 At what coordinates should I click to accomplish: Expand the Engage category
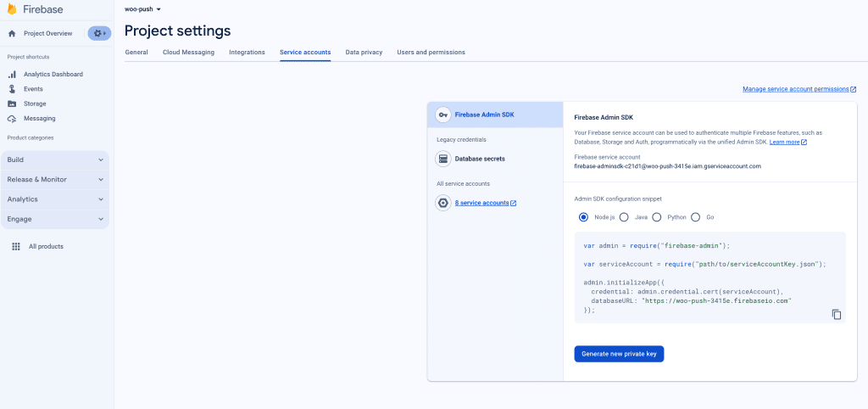click(x=55, y=220)
